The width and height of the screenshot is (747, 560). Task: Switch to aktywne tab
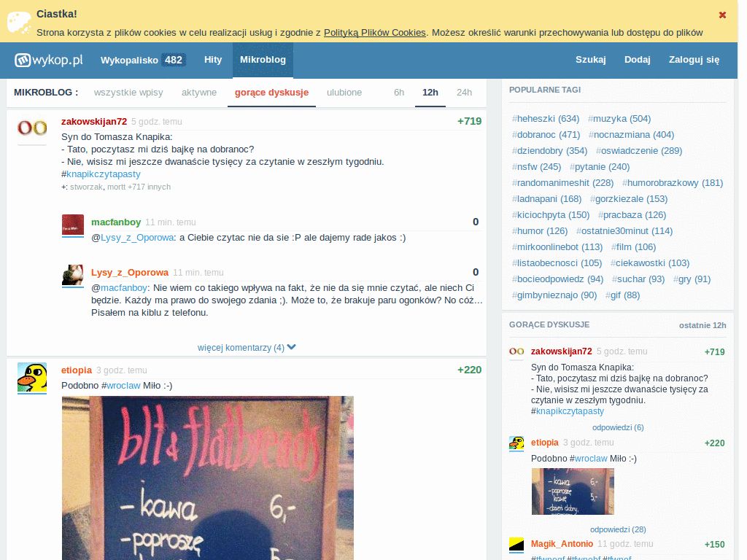click(x=199, y=93)
